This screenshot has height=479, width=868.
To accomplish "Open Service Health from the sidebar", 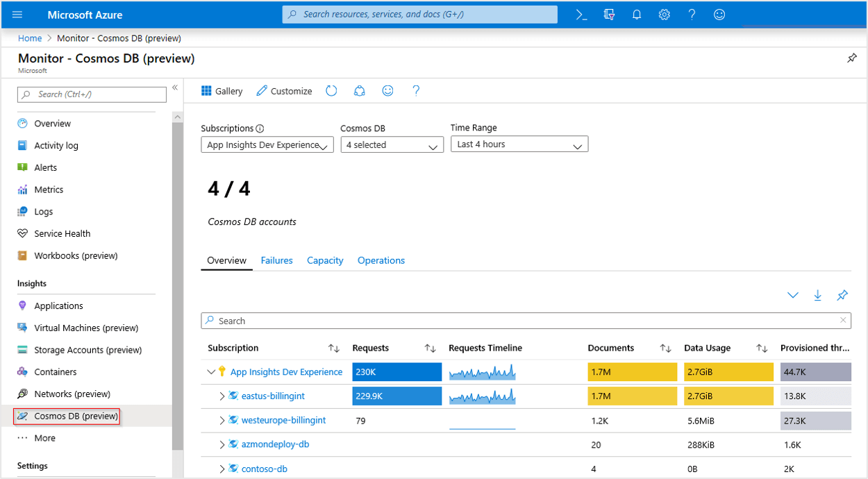I will (x=62, y=233).
